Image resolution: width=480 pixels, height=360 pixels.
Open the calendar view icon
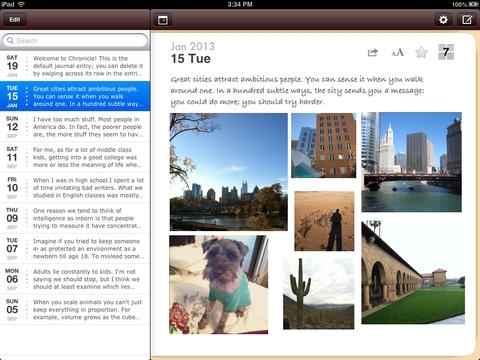pos(163,20)
